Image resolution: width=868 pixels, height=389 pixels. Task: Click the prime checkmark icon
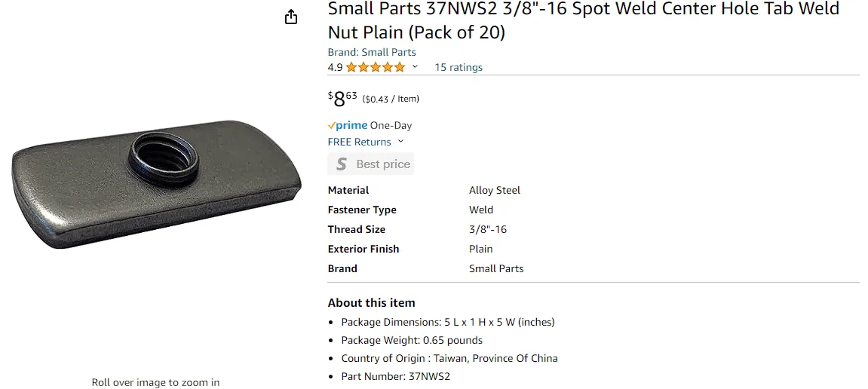tap(332, 125)
